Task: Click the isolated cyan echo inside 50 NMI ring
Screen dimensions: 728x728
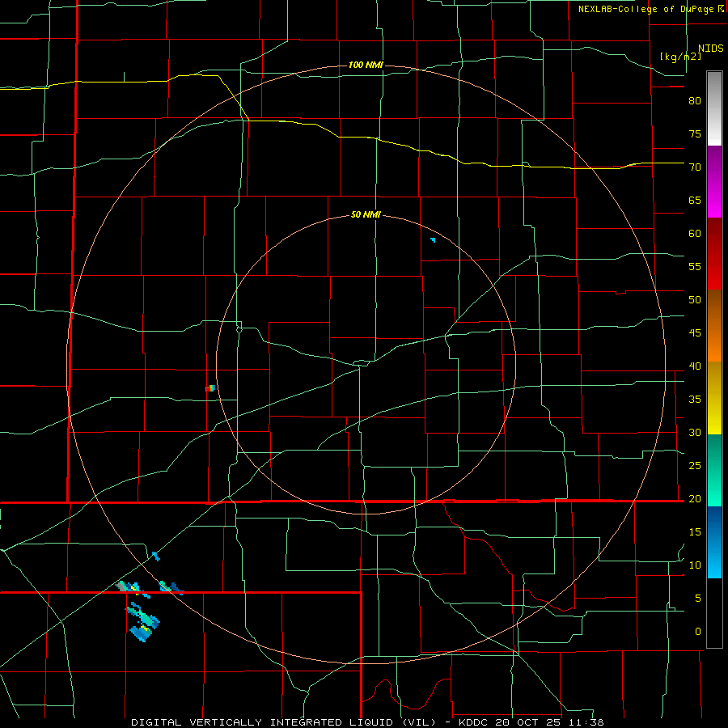Action: coord(433,240)
